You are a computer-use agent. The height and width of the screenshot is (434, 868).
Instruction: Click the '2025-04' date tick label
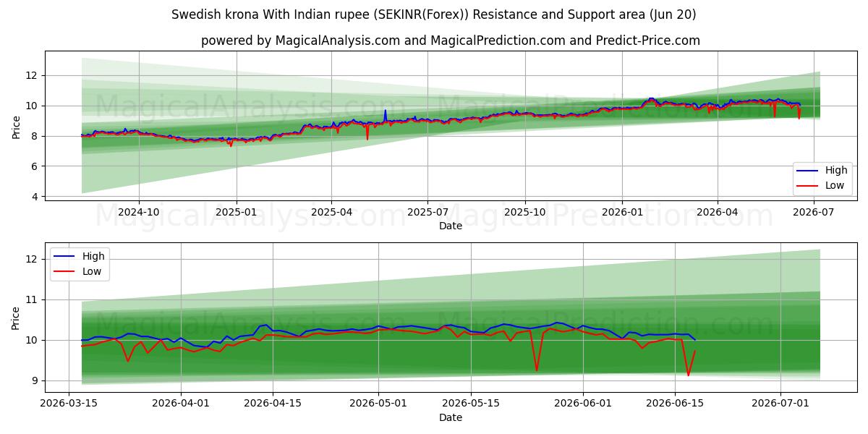(331, 213)
